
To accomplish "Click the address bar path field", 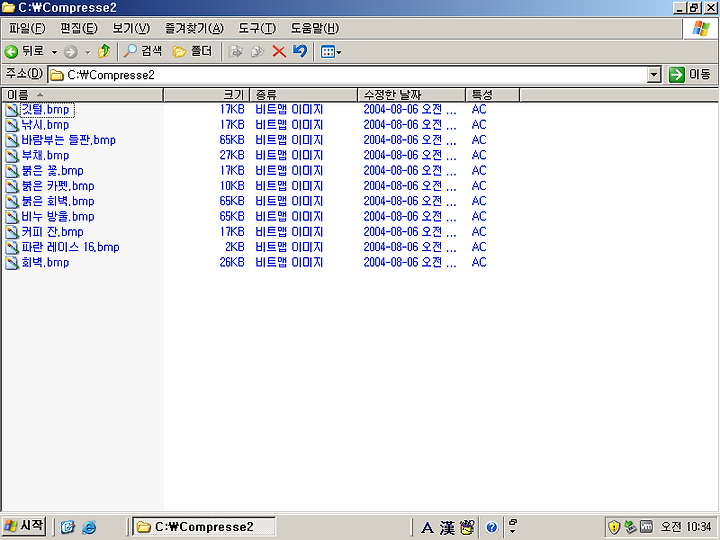I will click(x=348, y=75).
